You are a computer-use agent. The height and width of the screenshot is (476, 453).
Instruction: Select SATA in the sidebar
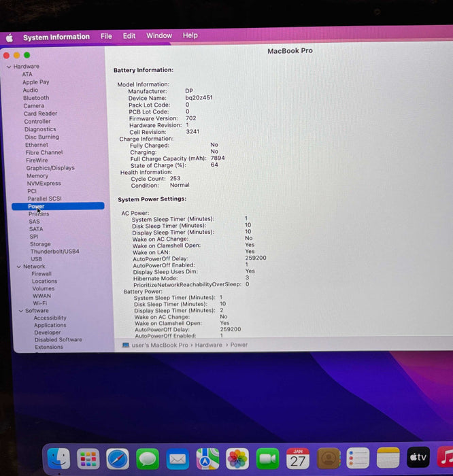(36, 229)
